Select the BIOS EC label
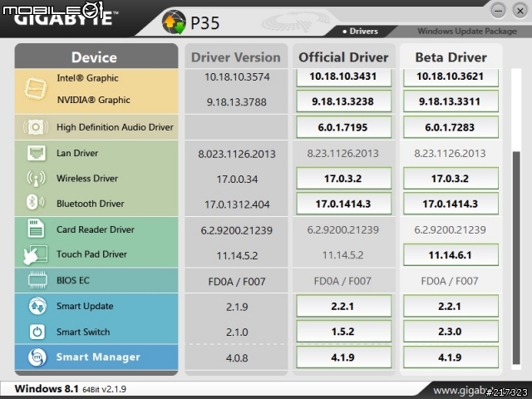 pyautogui.click(x=73, y=280)
